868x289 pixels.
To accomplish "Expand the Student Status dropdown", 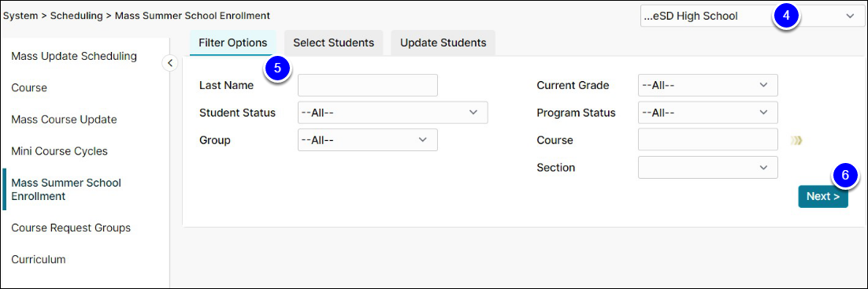I will pyautogui.click(x=392, y=113).
